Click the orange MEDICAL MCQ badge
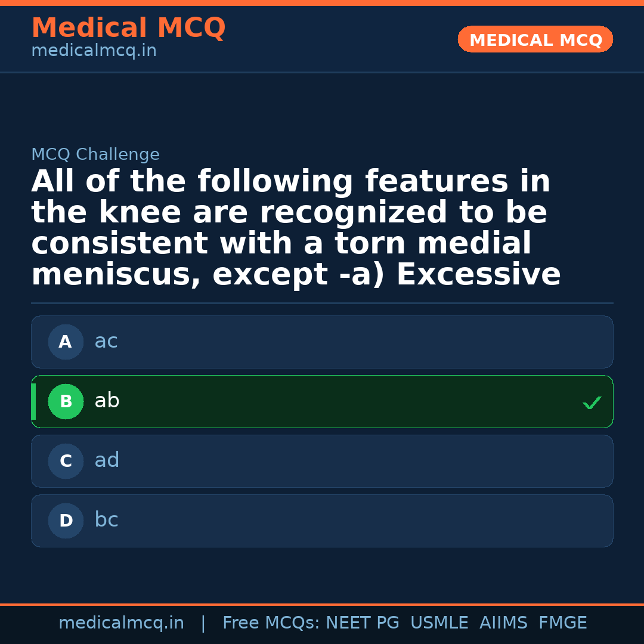Screen dimensions: 644x644 pyautogui.click(x=535, y=39)
